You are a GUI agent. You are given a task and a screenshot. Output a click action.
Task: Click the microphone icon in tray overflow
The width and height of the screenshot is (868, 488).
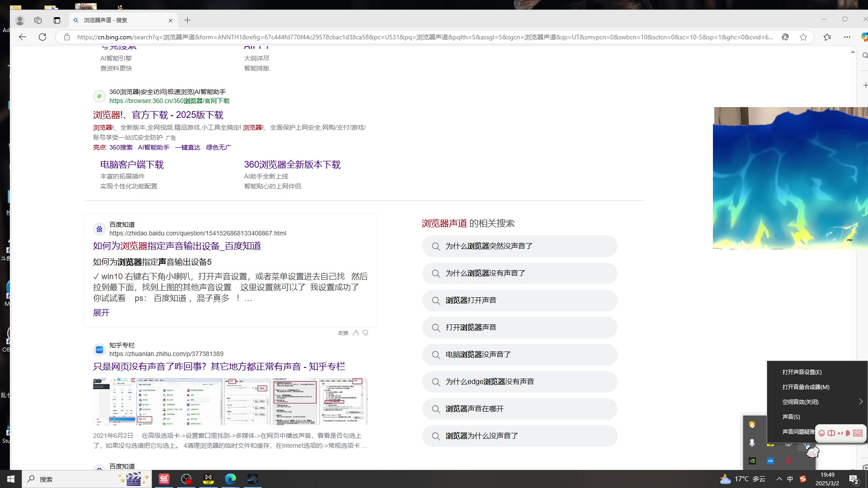[x=752, y=443]
